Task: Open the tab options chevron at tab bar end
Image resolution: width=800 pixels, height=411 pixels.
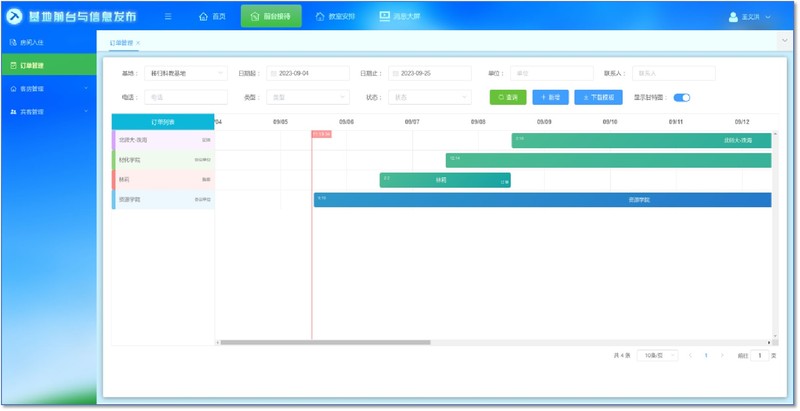Action: click(784, 40)
